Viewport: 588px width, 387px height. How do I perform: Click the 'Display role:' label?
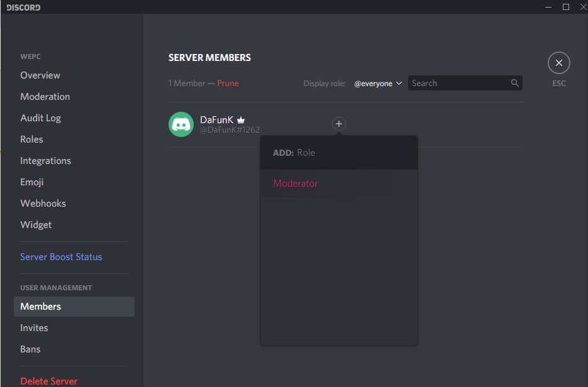pyautogui.click(x=325, y=84)
